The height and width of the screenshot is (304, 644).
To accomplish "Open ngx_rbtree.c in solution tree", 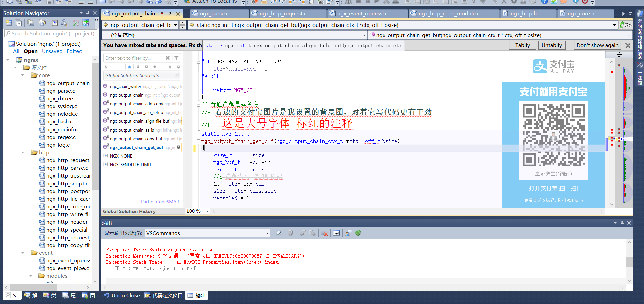I will coord(61,99).
